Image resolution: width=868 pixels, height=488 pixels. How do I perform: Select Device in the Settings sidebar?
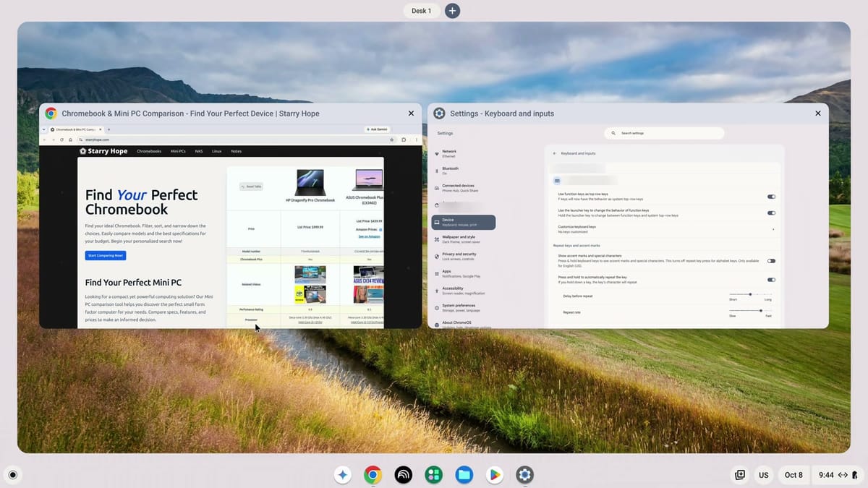(x=463, y=222)
